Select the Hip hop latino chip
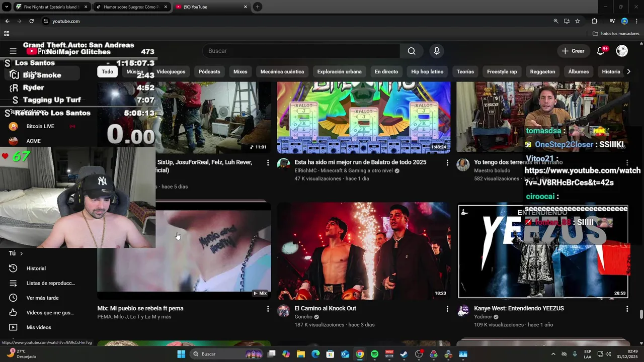This screenshot has height=362, width=644. pos(427,71)
